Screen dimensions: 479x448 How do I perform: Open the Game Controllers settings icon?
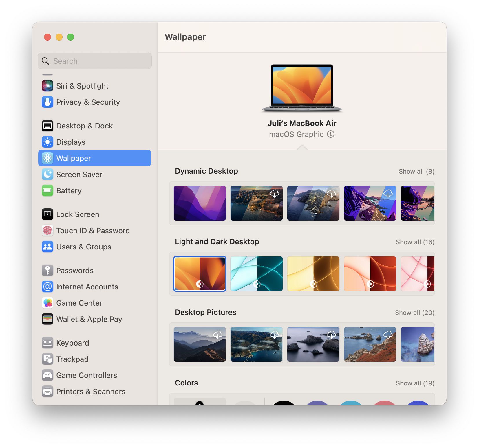coord(47,375)
